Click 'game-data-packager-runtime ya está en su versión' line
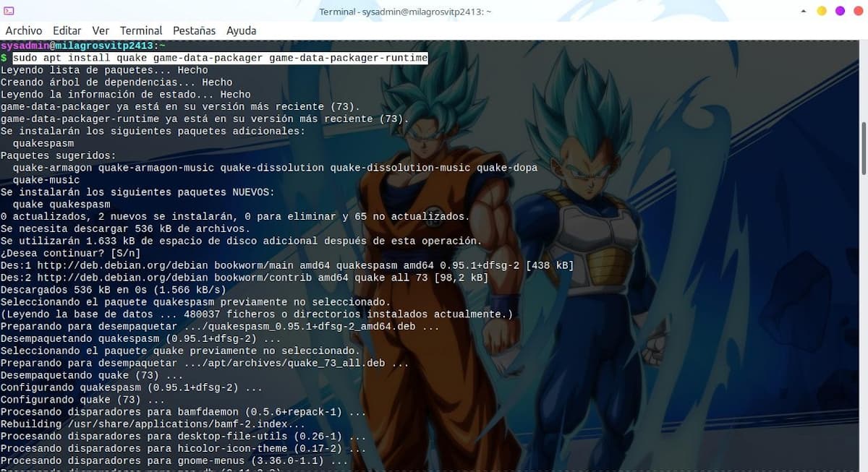This screenshot has width=868, height=472. pyautogui.click(x=205, y=119)
